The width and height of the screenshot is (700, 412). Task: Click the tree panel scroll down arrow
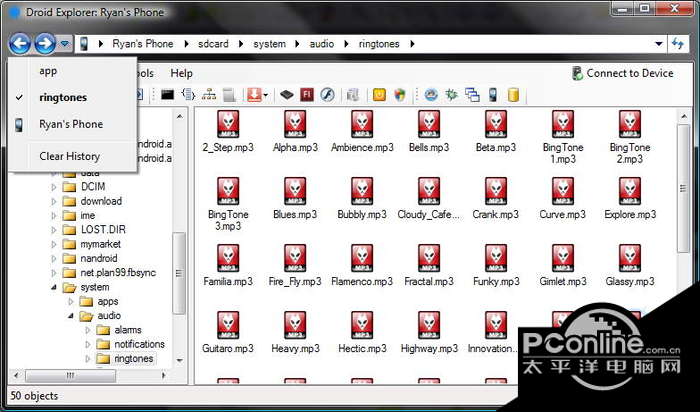click(179, 360)
